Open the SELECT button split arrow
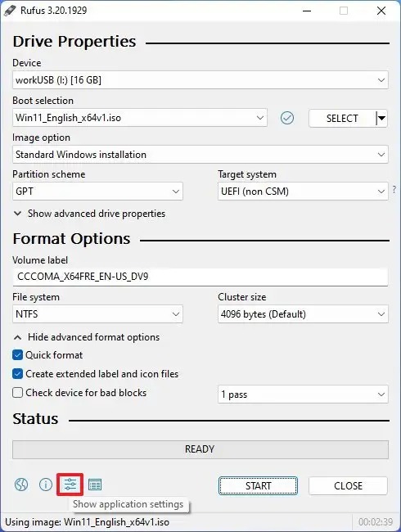401x532 pixels. pyautogui.click(x=382, y=119)
